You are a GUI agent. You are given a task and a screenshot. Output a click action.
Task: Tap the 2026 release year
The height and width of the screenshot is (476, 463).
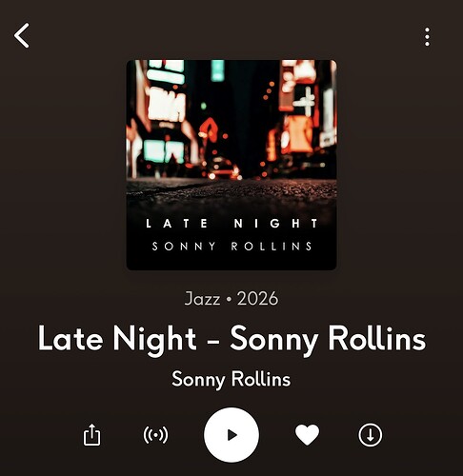[x=257, y=299]
